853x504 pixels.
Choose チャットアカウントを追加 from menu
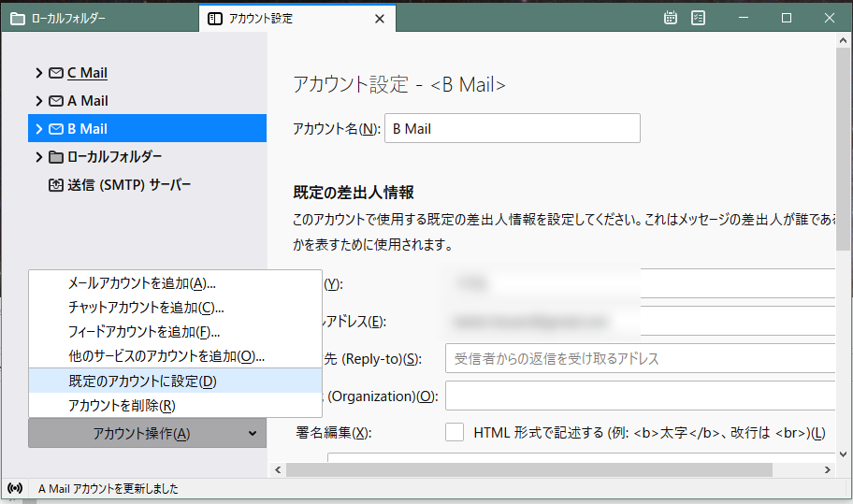tap(175, 308)
